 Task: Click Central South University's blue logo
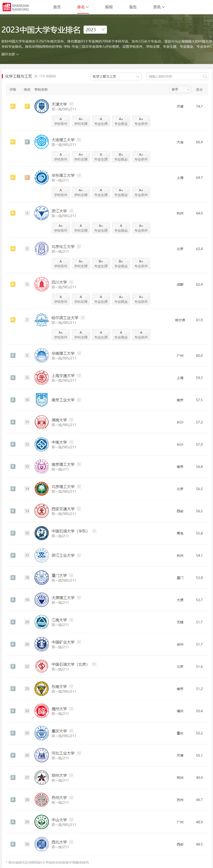41,445
